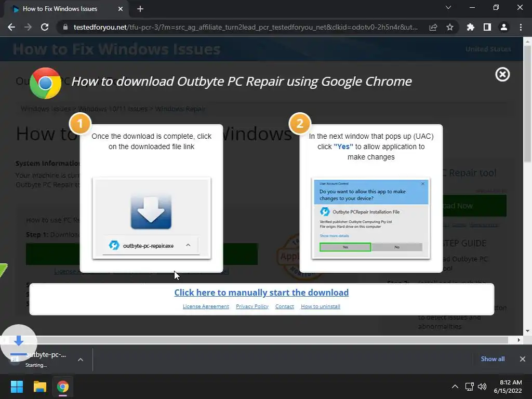This screenshot has width=532, height=399.
Task: Click the vertical scrollbar down arrow
Action: (527, 331)
